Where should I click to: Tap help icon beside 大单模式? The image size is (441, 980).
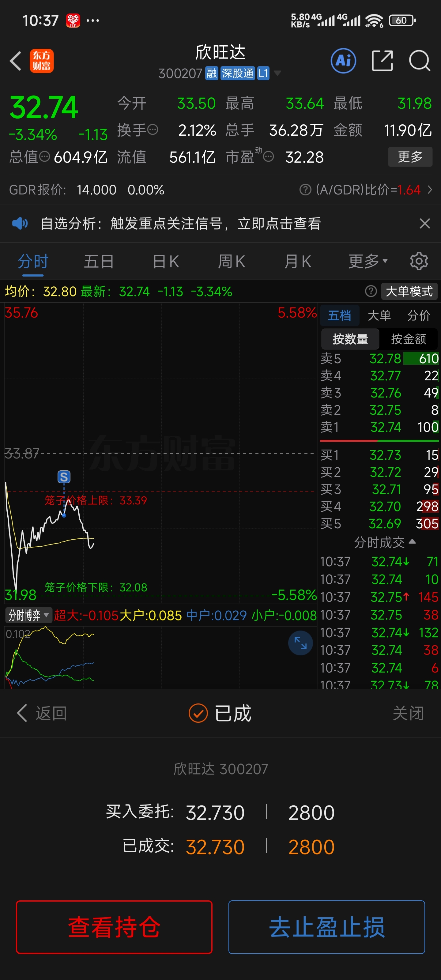(x=371, y=292)
